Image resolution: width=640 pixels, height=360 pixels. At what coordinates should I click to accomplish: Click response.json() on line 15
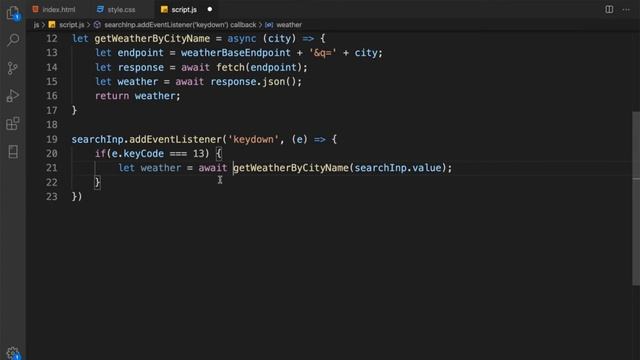(x=253, y=82)
